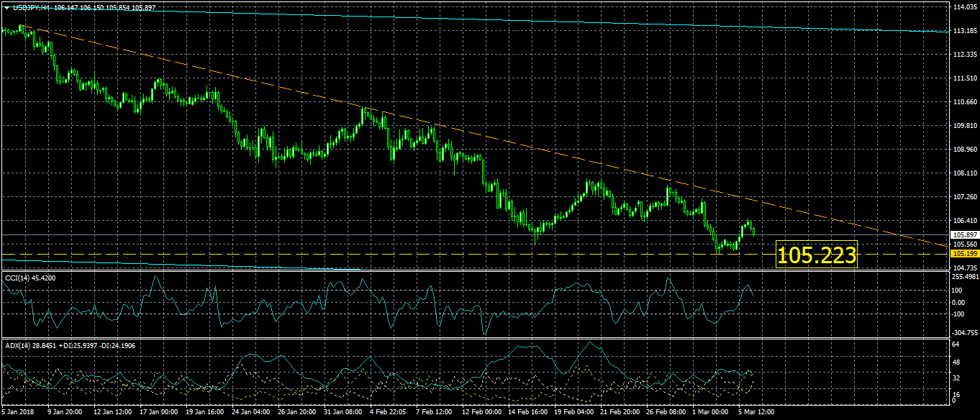Click the -304.755 CCI scale value
This screenshot has width=980, height=420.
[964, 334]
